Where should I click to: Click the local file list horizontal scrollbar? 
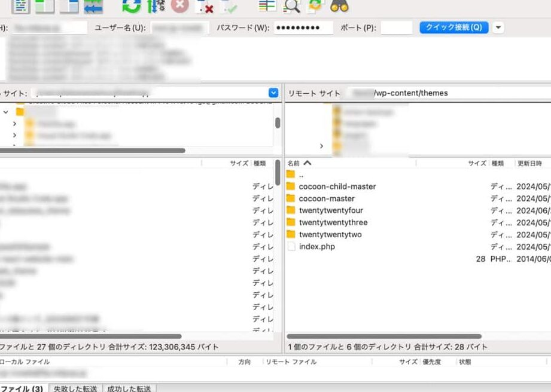click(90, 336)
